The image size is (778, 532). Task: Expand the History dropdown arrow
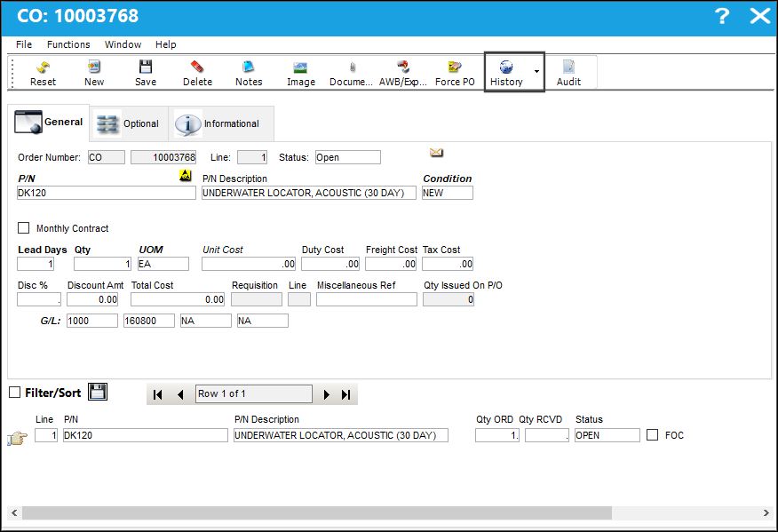click(536, 71)
